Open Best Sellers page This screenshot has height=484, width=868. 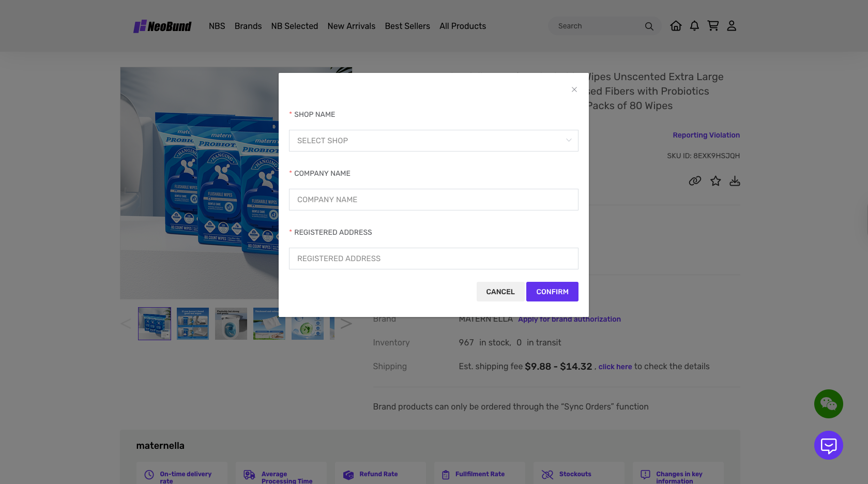click(x=407, y=26)
